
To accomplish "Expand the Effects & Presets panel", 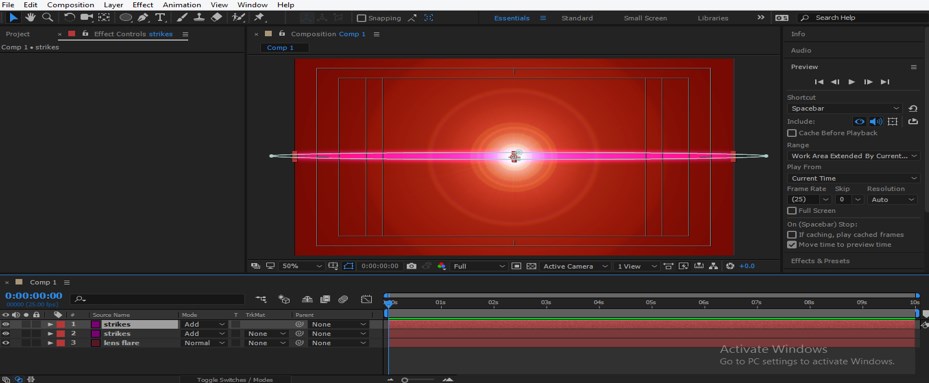I will pyautogui.click(x=820, y=261).
